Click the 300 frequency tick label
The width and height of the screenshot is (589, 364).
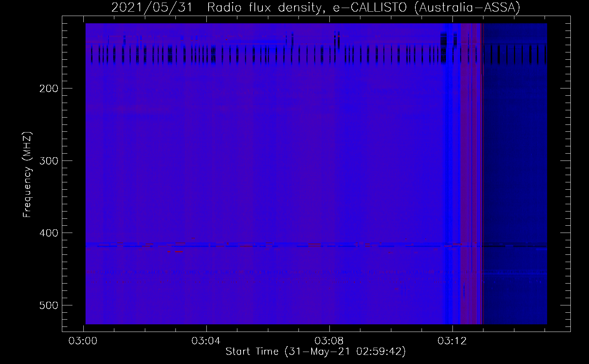coord(48,161)
